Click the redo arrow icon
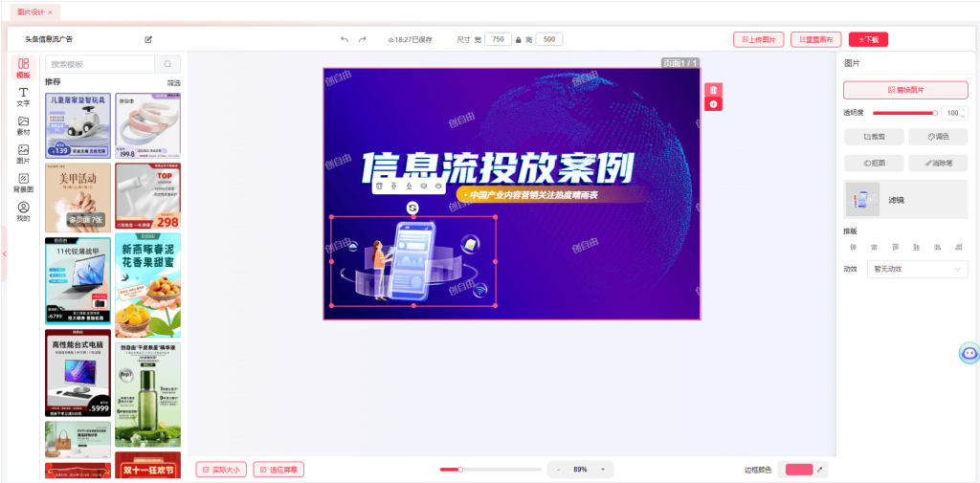Image resolution: width=980 pixels, height=483 pixels. click(363, 39)
